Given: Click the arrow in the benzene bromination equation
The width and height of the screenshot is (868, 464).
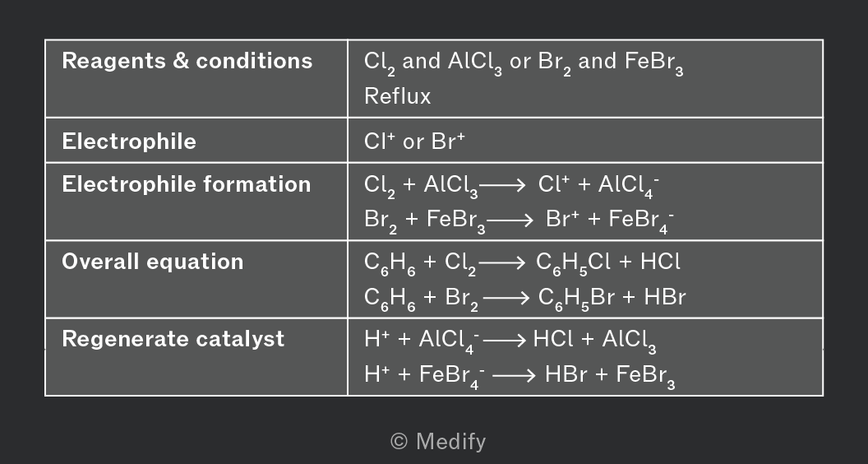Looking at the screenshot, I should point(506,299).
